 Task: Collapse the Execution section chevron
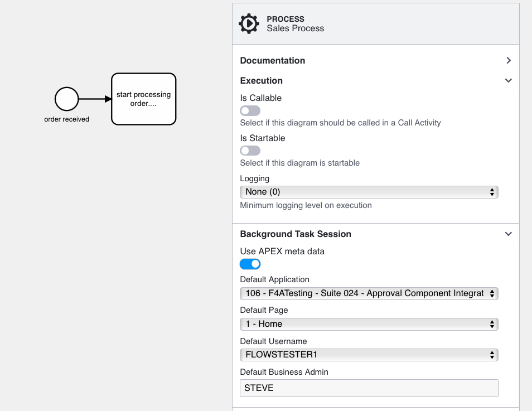coord(508,80)
